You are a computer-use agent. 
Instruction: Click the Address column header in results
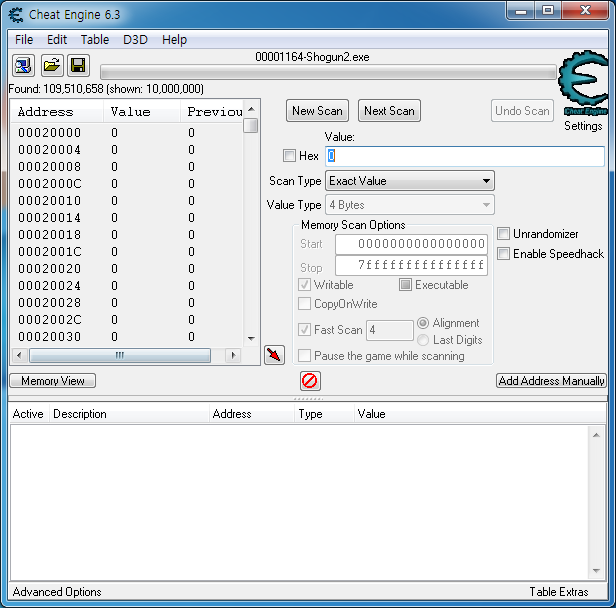[57, 112]
